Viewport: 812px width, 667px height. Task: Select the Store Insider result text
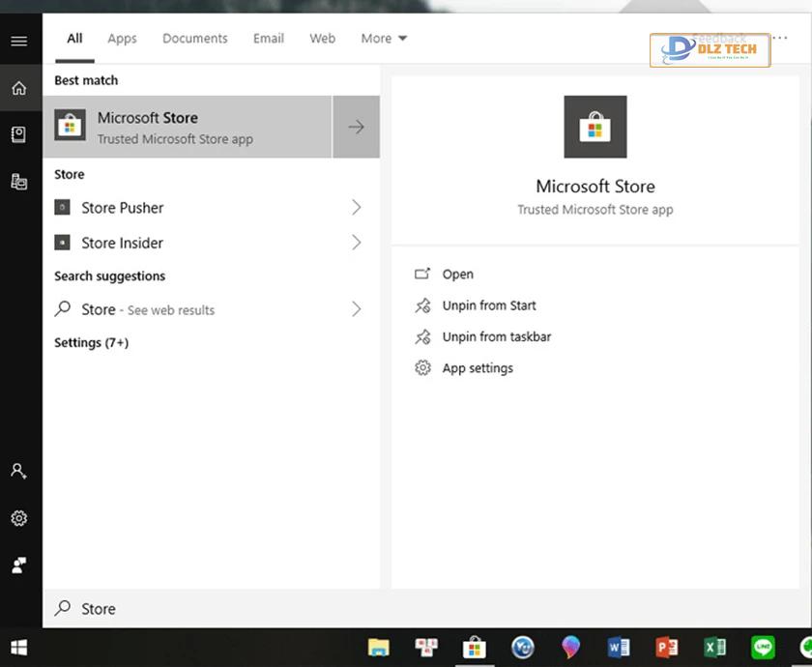coord(122,243)
